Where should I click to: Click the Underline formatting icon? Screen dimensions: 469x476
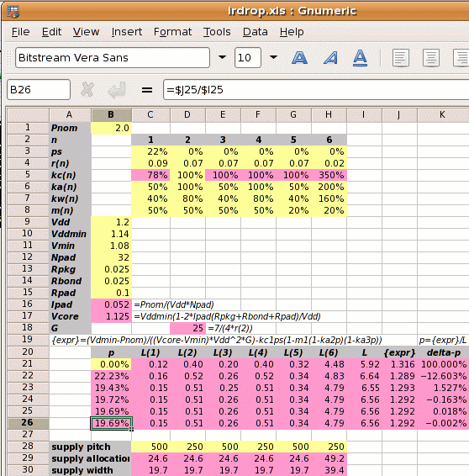click(360, 58)
